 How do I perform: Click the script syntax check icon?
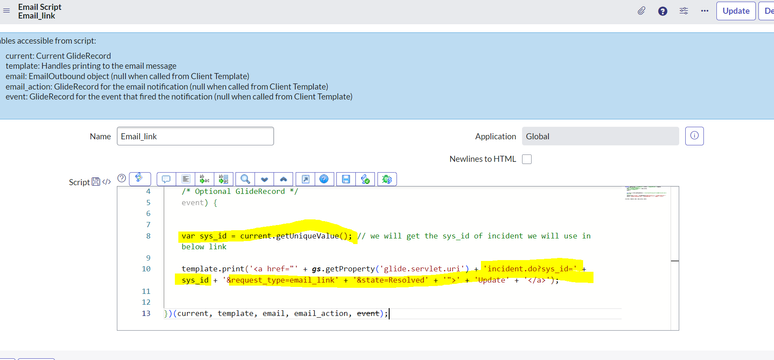point(365,179)
